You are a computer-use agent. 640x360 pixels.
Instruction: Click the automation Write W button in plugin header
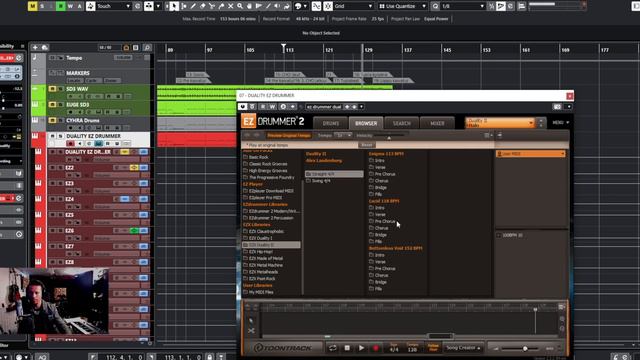point(272,107)
